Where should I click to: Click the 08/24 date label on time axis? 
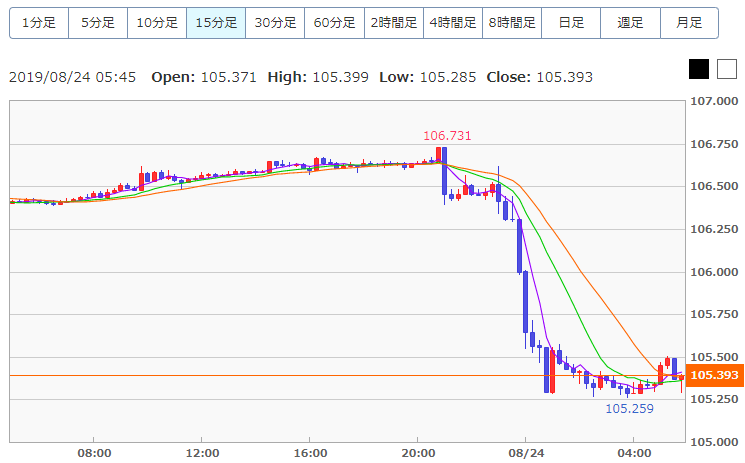[525, 452]
